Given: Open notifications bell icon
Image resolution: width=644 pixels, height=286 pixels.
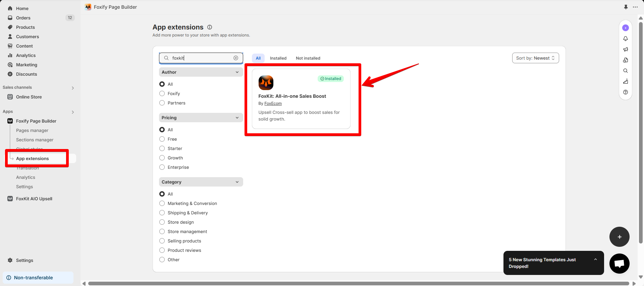Looking at the screenshot, I should 626,39.
